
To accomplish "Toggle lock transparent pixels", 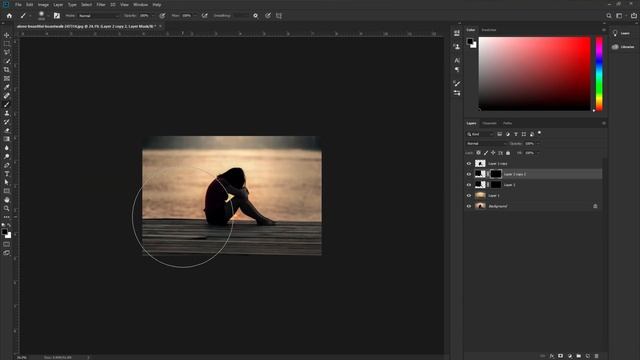I will tap(478, 153).
